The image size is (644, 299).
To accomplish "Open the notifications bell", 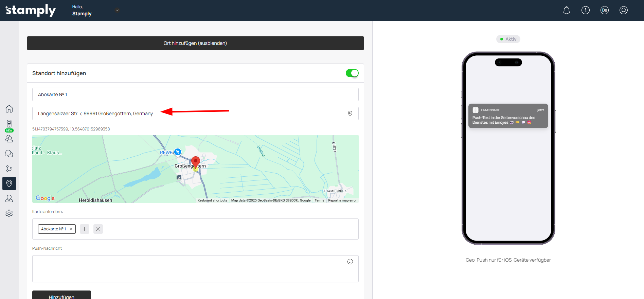I will (x=567, y=10).
